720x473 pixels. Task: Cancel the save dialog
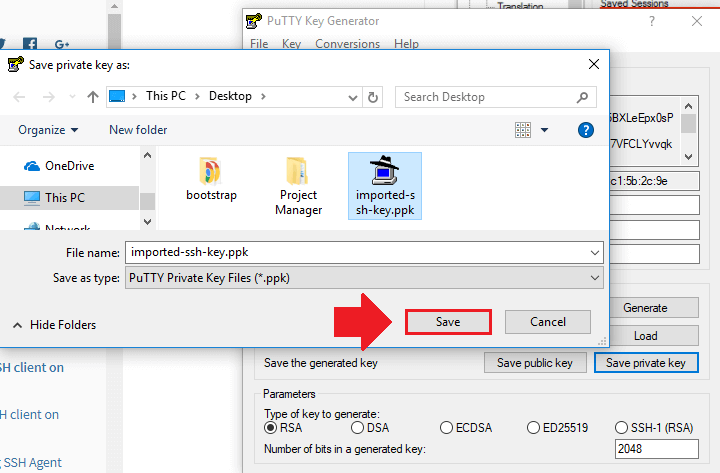tap(548, 322)
